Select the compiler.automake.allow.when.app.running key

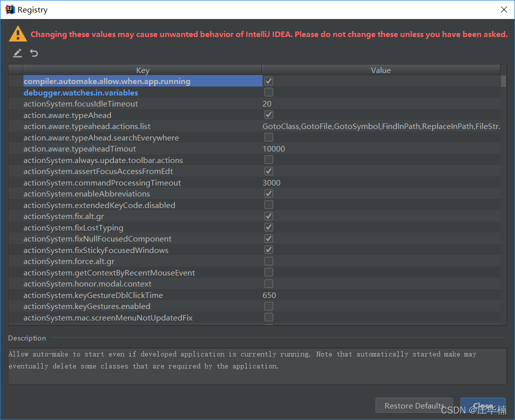coord(107,81)
